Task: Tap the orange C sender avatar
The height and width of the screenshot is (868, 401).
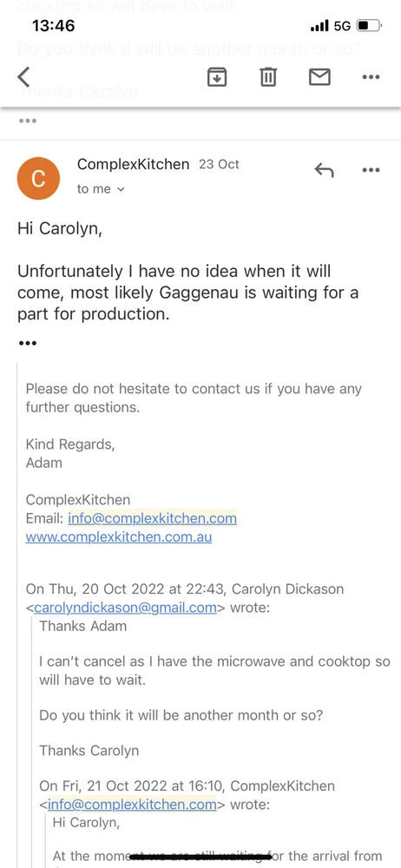Action: 38,178
